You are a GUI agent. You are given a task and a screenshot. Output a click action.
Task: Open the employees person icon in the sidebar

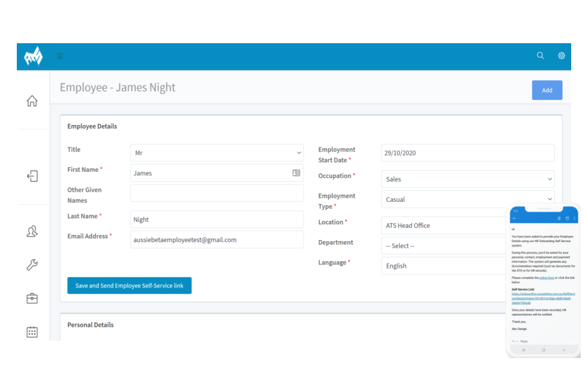coord(32,231)
